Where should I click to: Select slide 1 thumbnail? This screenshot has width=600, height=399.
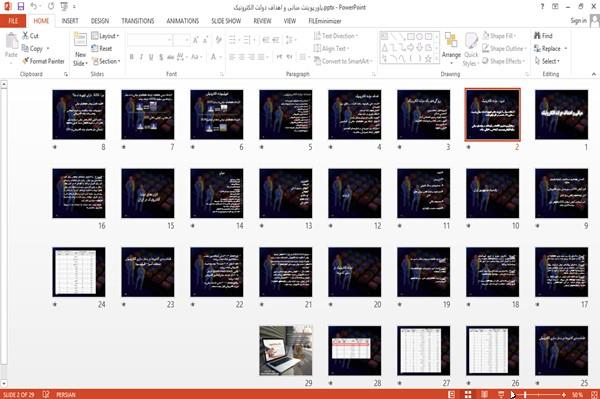coord(561,114)
